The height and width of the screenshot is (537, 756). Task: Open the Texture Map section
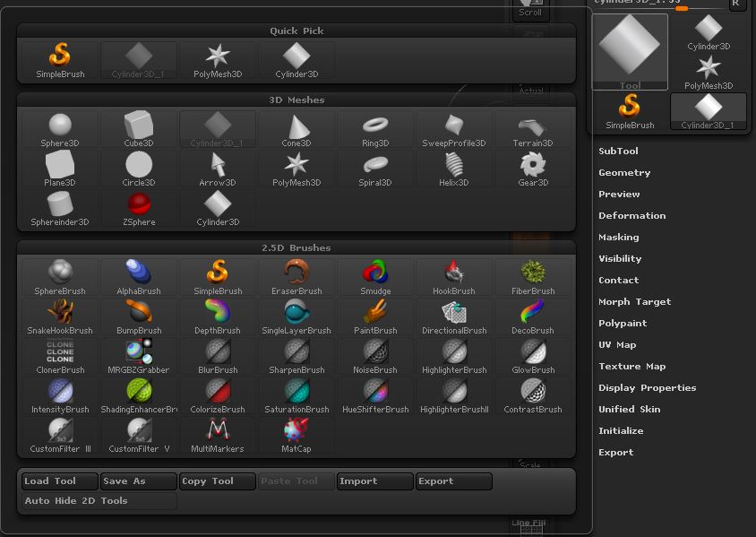[632, 366]
